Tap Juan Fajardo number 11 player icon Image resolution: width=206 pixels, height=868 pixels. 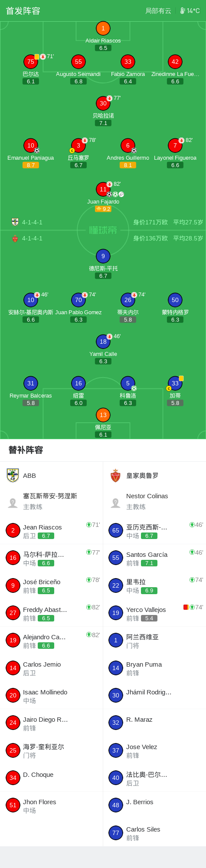pos(103,189)
